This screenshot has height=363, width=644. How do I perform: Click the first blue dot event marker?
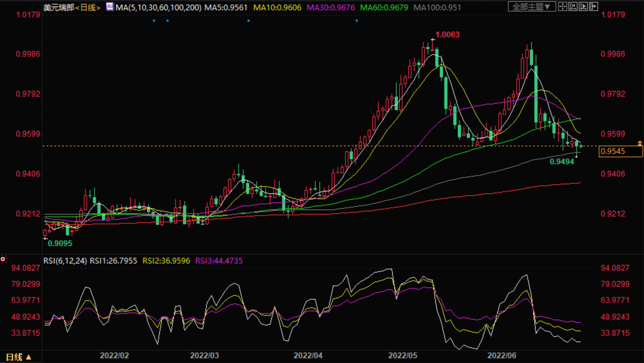click(154, 21)
